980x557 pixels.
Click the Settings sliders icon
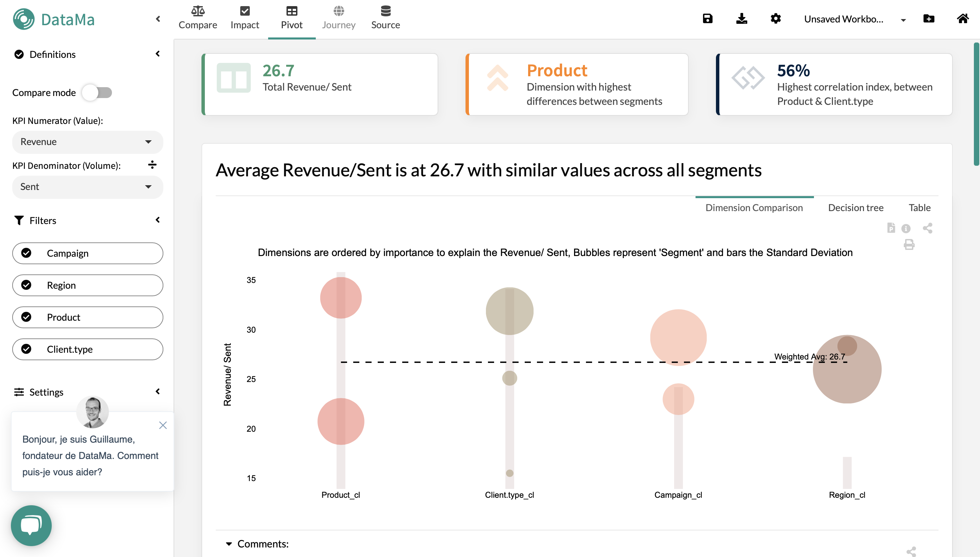[x=19, y=392]
